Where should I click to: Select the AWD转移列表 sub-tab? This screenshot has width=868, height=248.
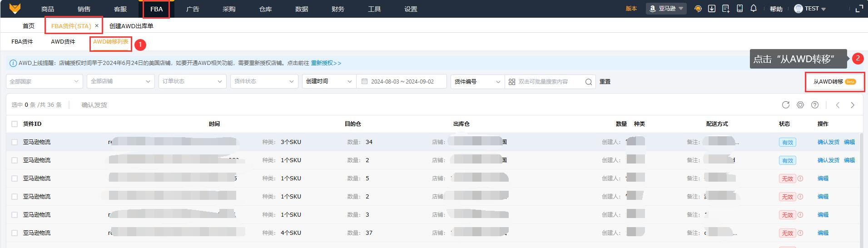(111, 42)
